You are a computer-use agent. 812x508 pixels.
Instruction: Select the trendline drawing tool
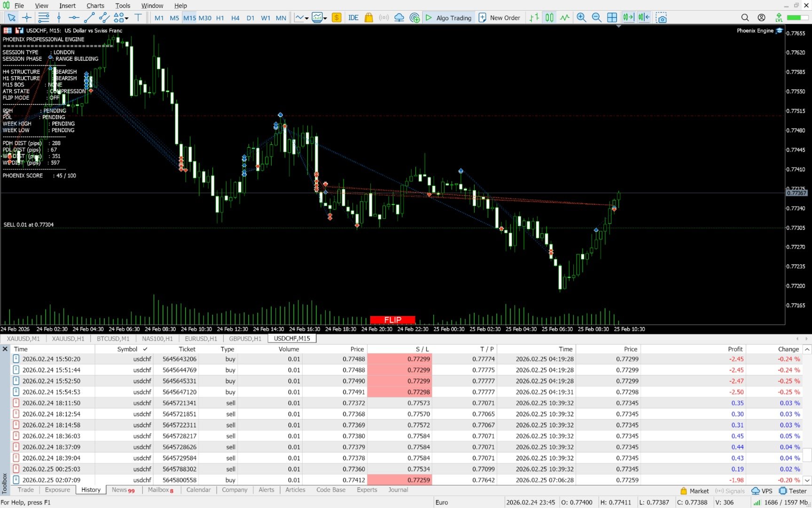89,18
